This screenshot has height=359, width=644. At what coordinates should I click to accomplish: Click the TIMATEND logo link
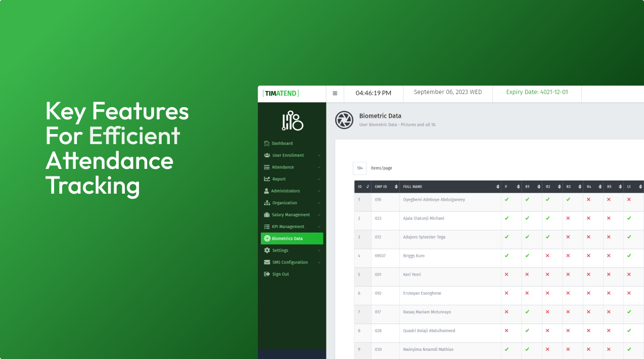281,93
